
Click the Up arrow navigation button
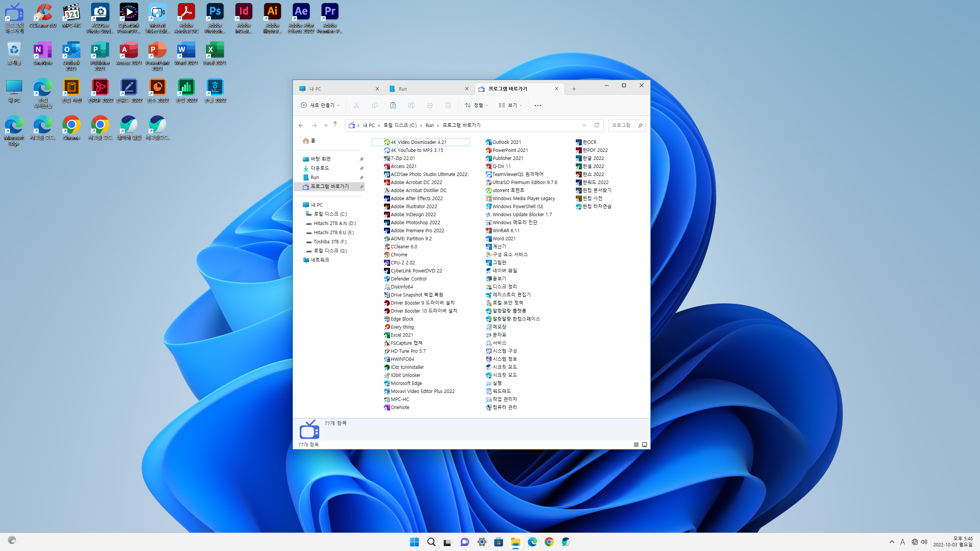pos(335,124)
